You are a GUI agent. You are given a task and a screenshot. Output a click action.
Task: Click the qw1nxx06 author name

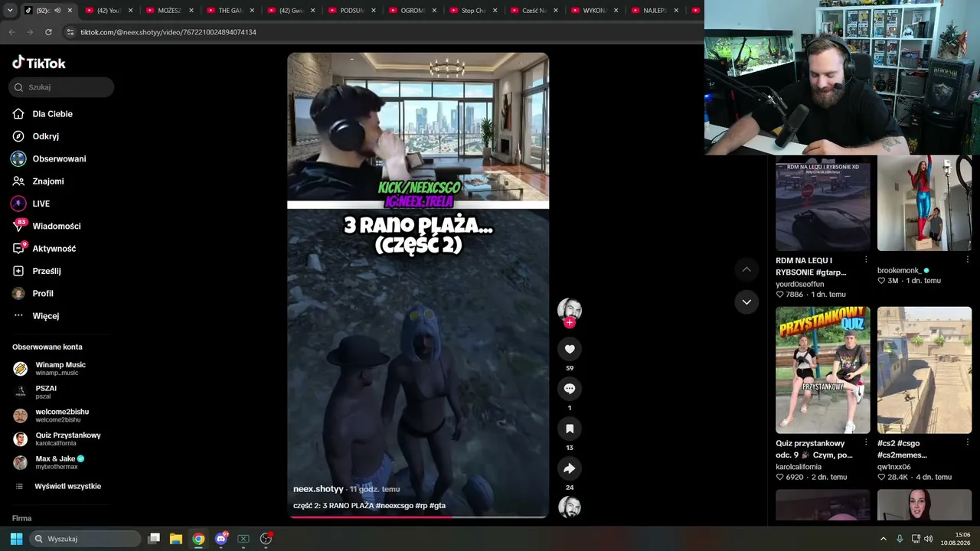(894, 467)
